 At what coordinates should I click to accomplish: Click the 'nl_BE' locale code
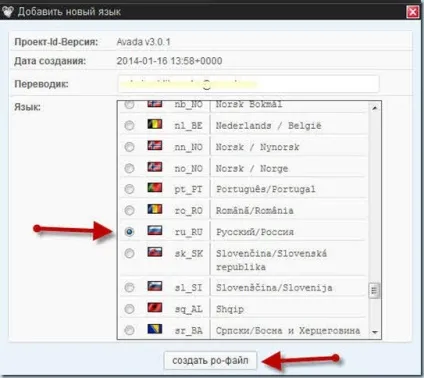pyautogui.click(x=189, y=126)
